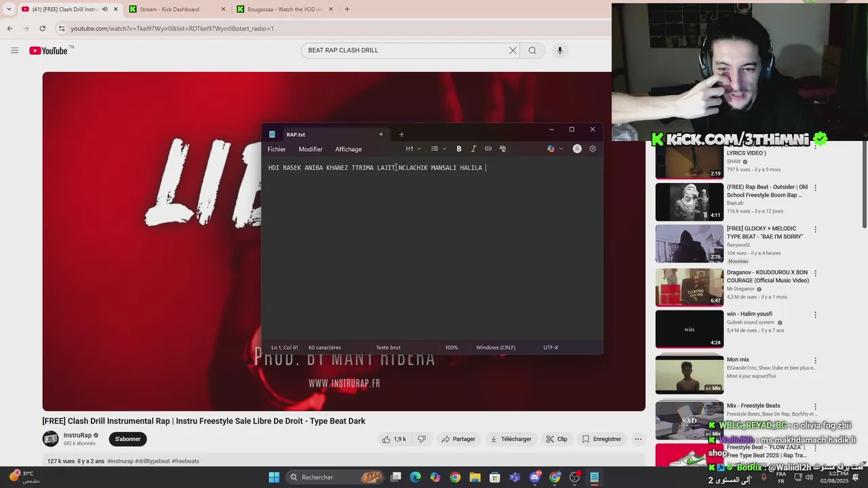Open the InstruRap channel avatar
868x488 pixels.
click(x=51, y=439)
